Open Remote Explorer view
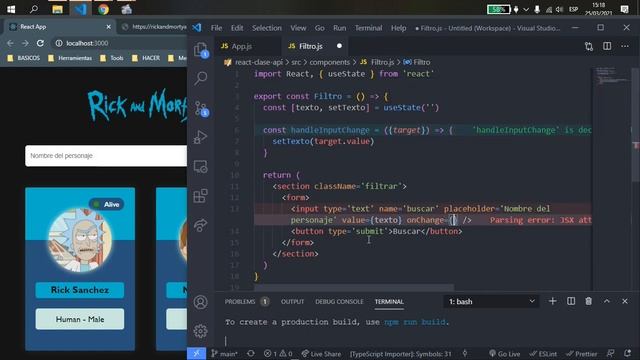The height and width of the screenshot is (360, 640). point(200,167)
